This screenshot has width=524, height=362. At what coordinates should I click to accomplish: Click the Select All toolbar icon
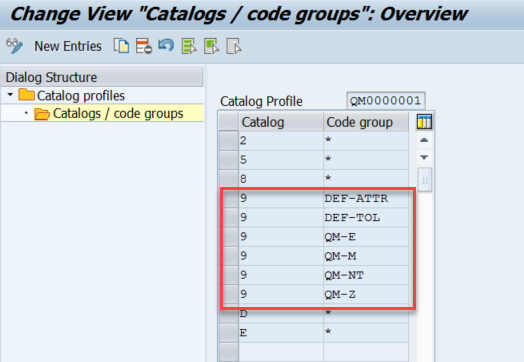(x=189, y=46)
